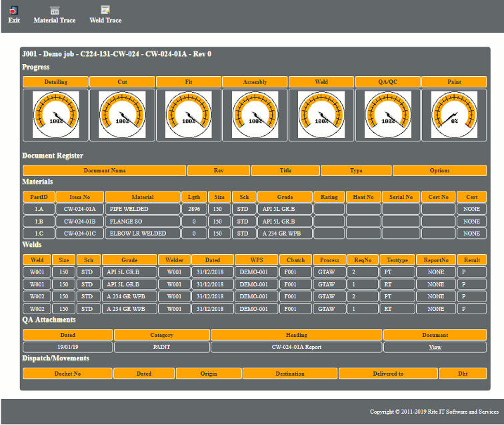The width and height of the screenshot is (504, 425).
Task: Click the Options column header
Action: [x=440, y=171]
